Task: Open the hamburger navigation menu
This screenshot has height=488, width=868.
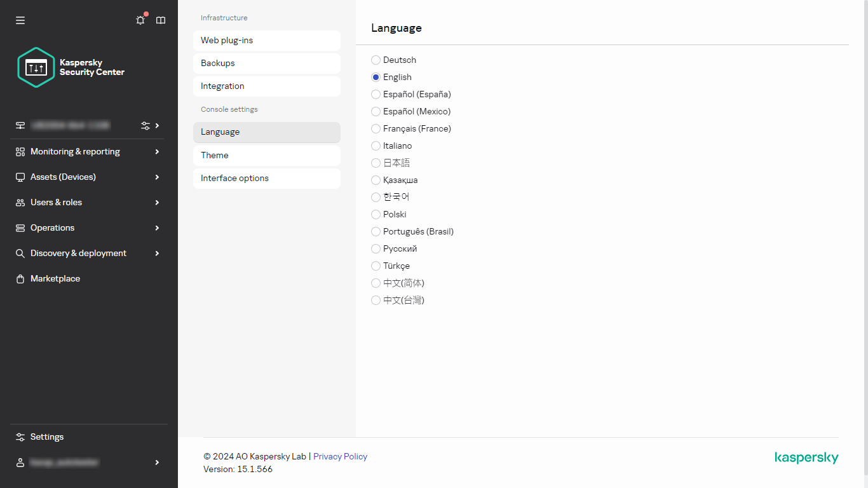Action: (x=20, y=20)
